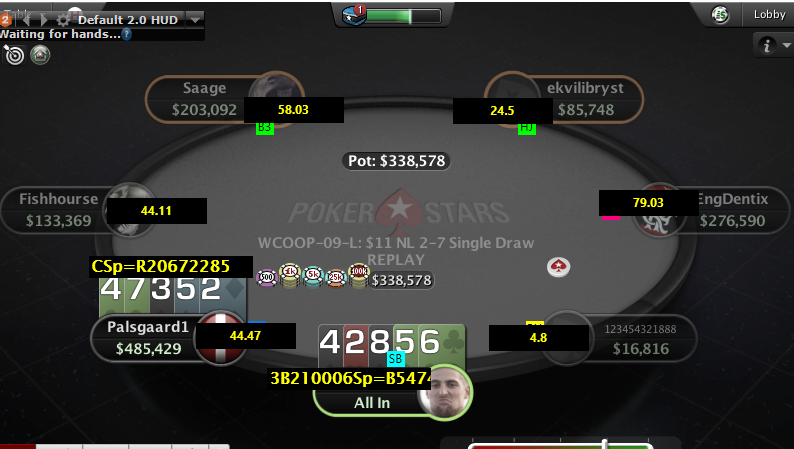794x449 pixels.
Task: Click the dart target icon
Action: [x=14, y=55]
